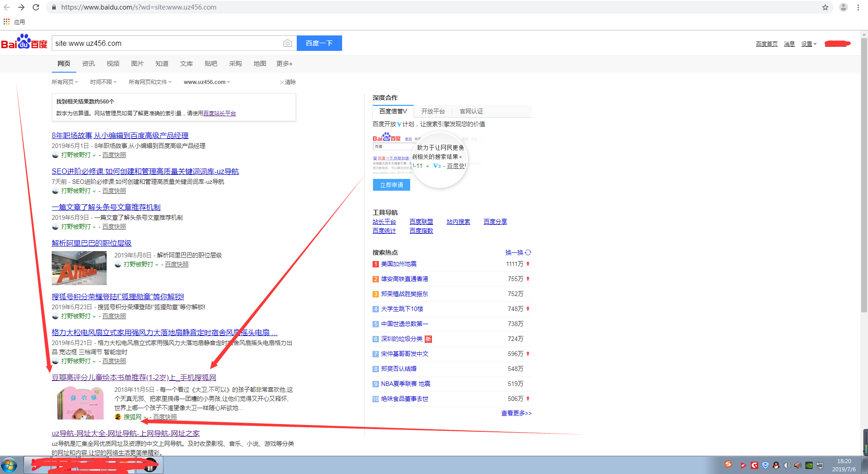Open the 解析阿里巴巴的职位层级 result link
The height and width of the screenshot is (474, 868).
tap(91, 243)
